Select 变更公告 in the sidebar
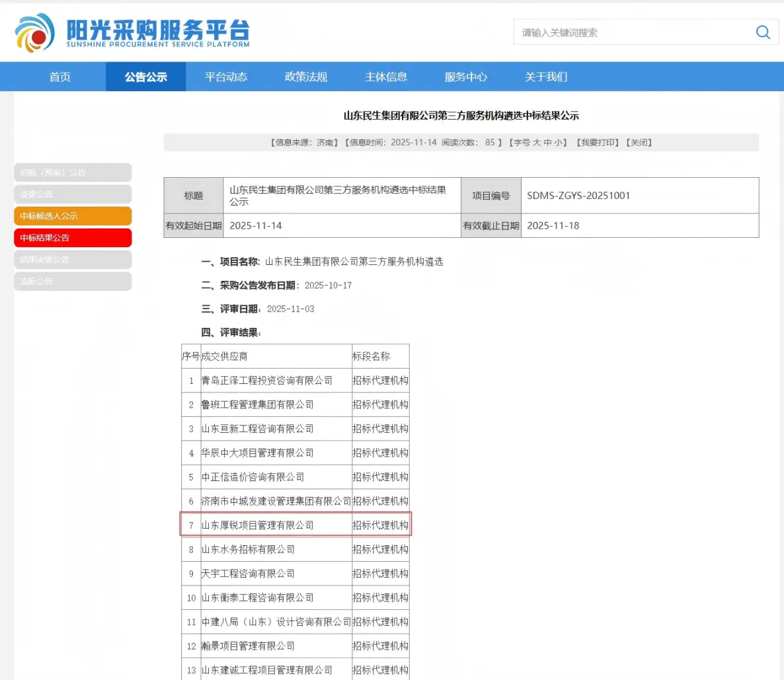784x680 pixels. click(73, 194)
